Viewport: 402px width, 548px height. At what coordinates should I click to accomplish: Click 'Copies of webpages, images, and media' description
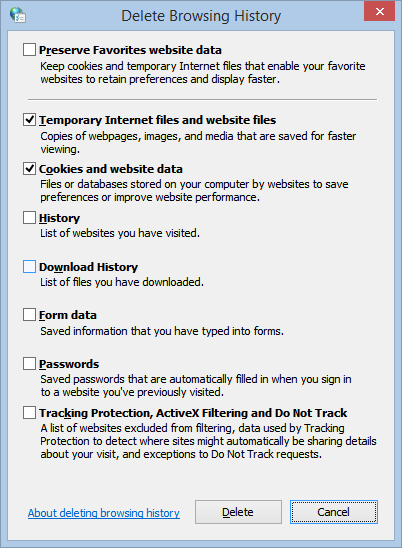(x=198, y=143)
